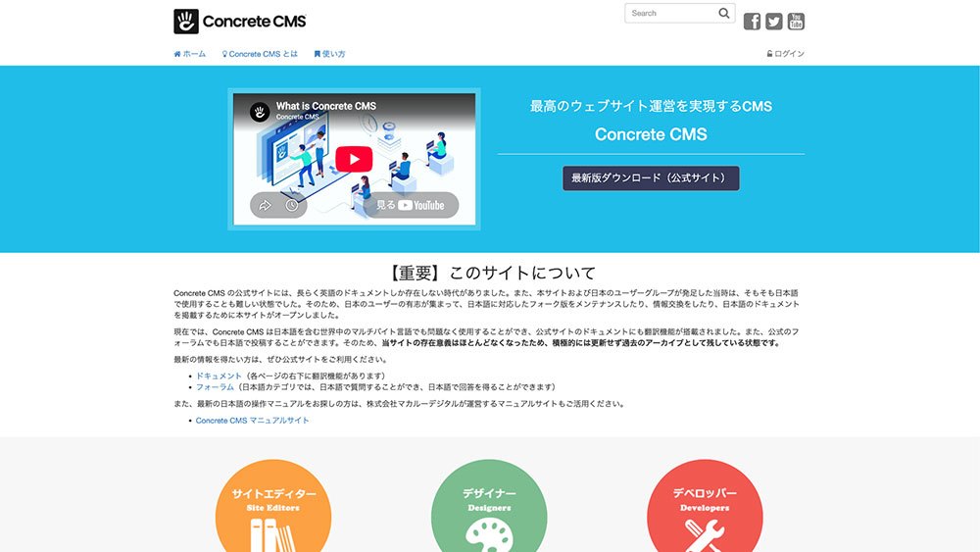Open the Twitter icon in header

click(x=774, y=22)
